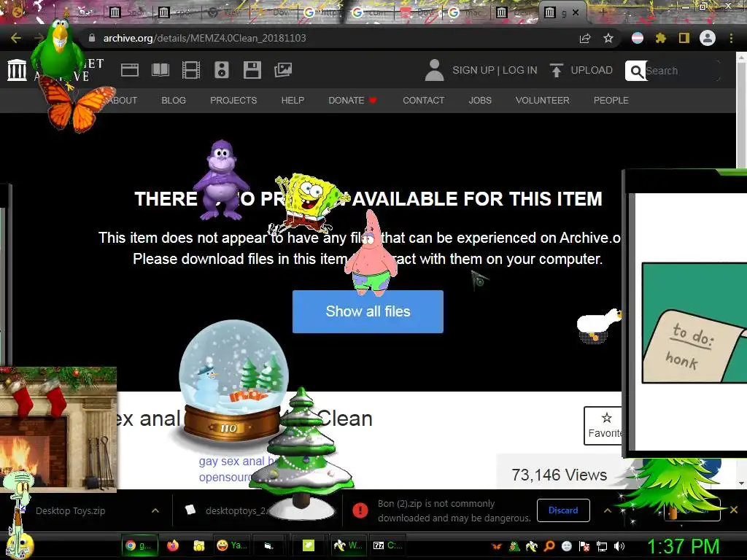Viewport: 747px width, 560px height.
Task: Open Firefox from the taskbar
Action: pyautogui.click(x=172, y=545)
